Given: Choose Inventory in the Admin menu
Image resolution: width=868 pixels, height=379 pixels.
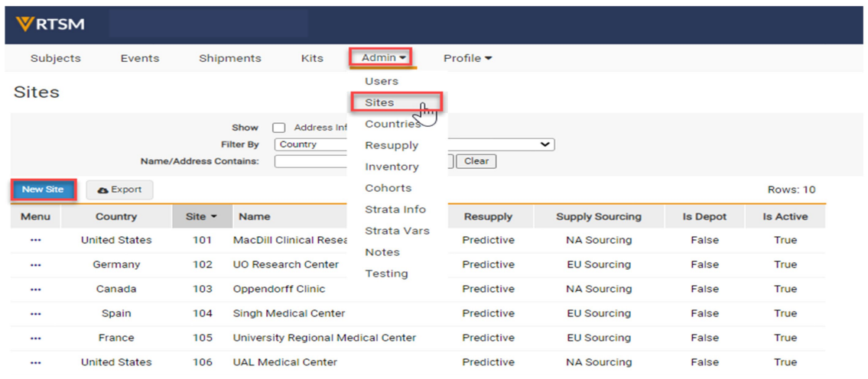Looking at the screenshot, I should (x=392, y=167).
